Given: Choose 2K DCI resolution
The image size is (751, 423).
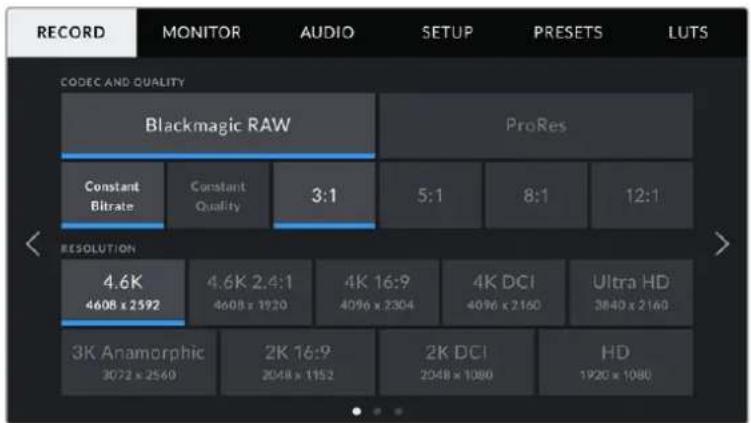Looking at the screenshot, I should (x=456, y=363).
